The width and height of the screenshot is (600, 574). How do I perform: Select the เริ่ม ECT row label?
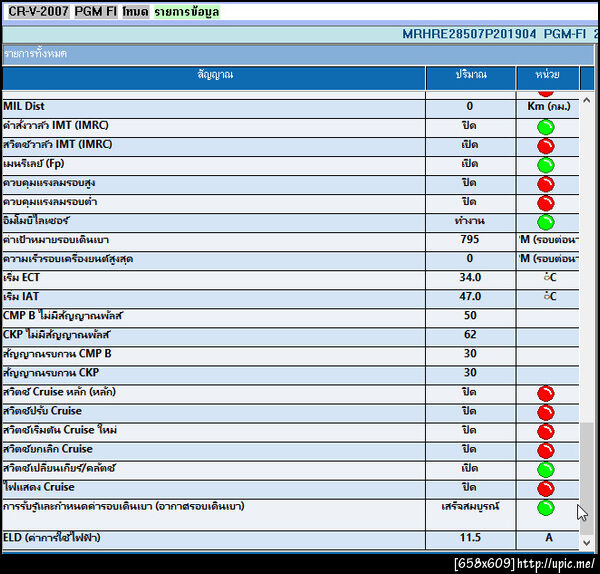pyautogui.click(x=21, y=277)
